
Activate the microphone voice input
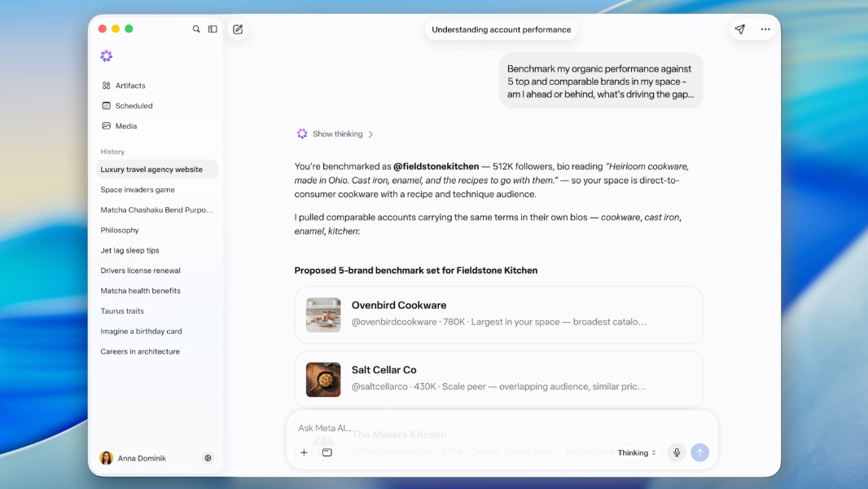pyautogui.click(x=677, y=452)
